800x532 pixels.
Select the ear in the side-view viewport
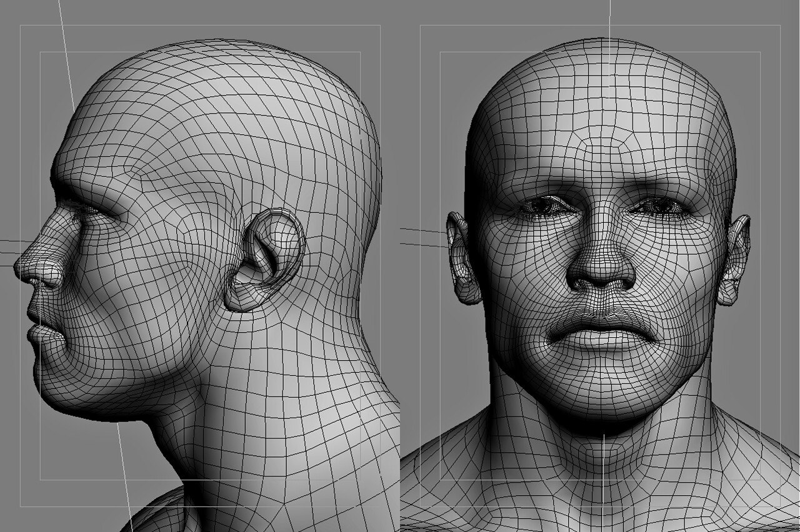point(266,259)
